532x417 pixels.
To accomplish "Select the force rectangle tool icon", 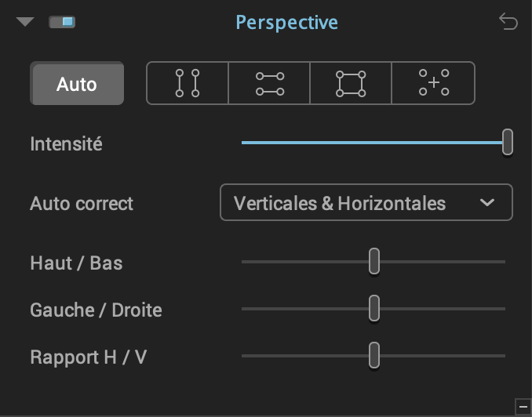I will (351, 83).
